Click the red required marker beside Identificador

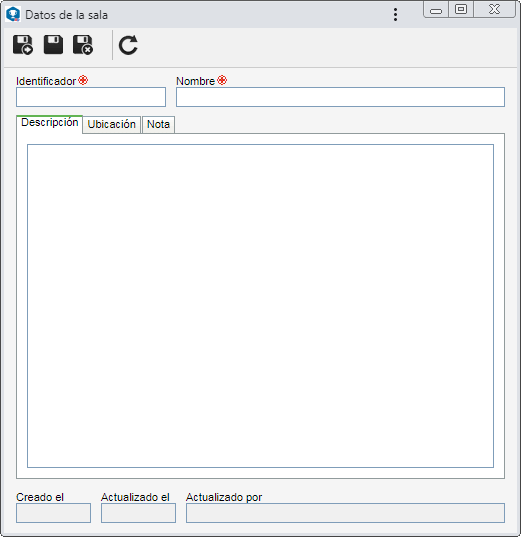coord(83,80)
